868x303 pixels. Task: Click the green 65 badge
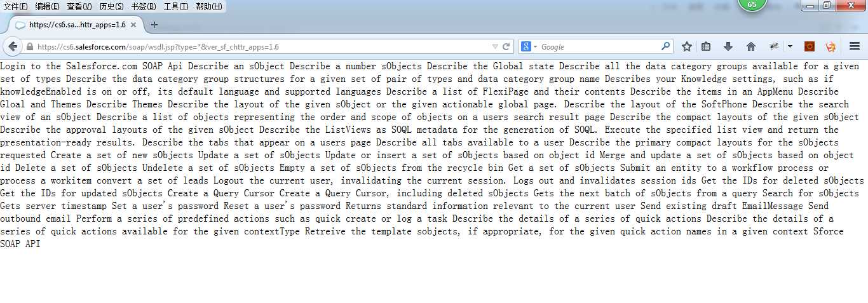coord(752,5)
